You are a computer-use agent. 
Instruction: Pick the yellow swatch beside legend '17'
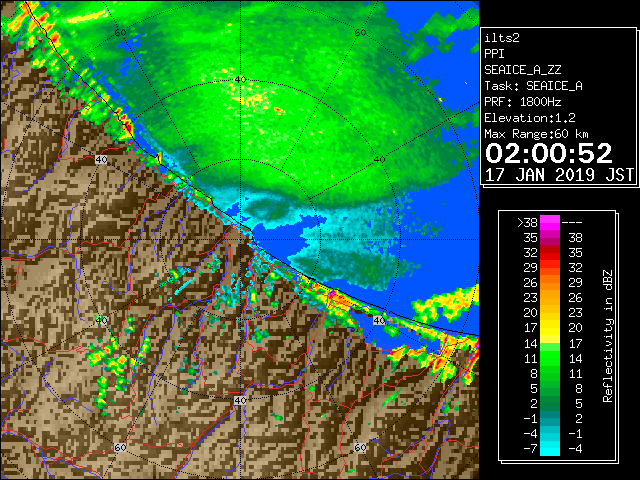(x=550, y=328)
